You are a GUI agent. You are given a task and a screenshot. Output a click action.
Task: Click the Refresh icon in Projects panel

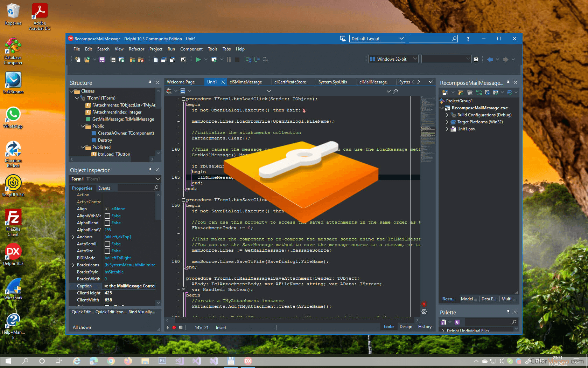pos(479,93)
